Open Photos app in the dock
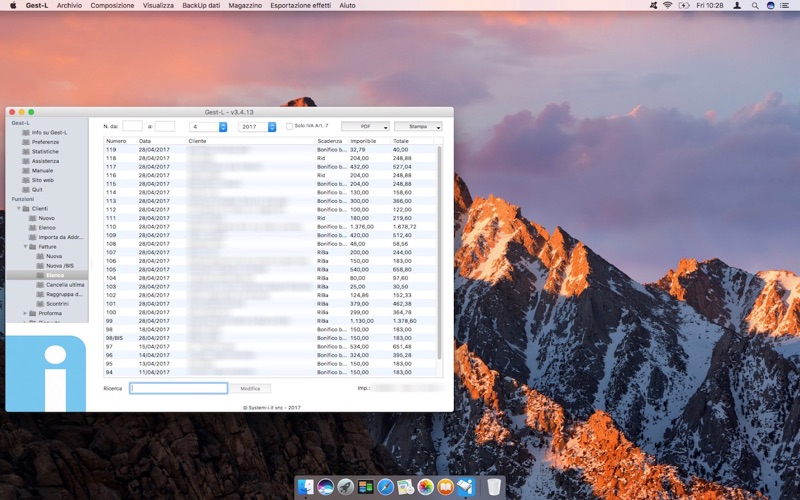The image size is (800, 500). click(x=426, y=487)
